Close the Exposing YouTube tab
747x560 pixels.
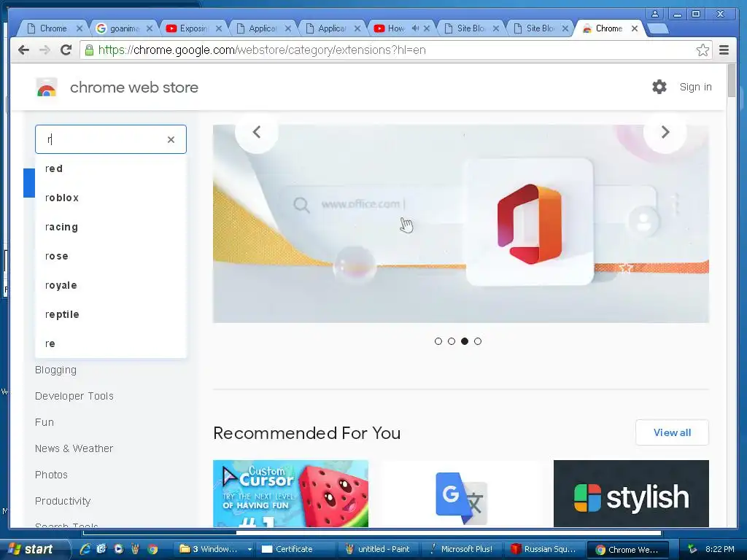coord(219,28)
